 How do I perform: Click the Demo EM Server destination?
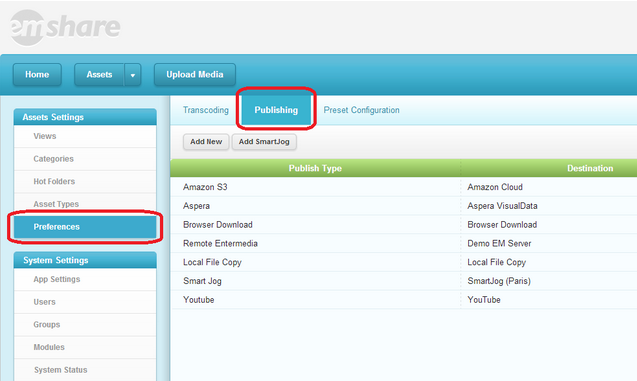click(x=499, y=243)
